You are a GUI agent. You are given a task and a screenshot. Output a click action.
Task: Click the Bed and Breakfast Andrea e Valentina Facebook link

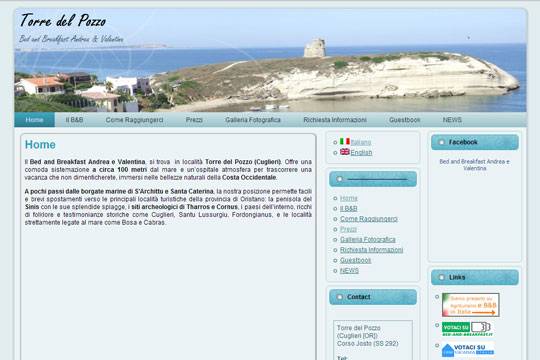[474, 165]
